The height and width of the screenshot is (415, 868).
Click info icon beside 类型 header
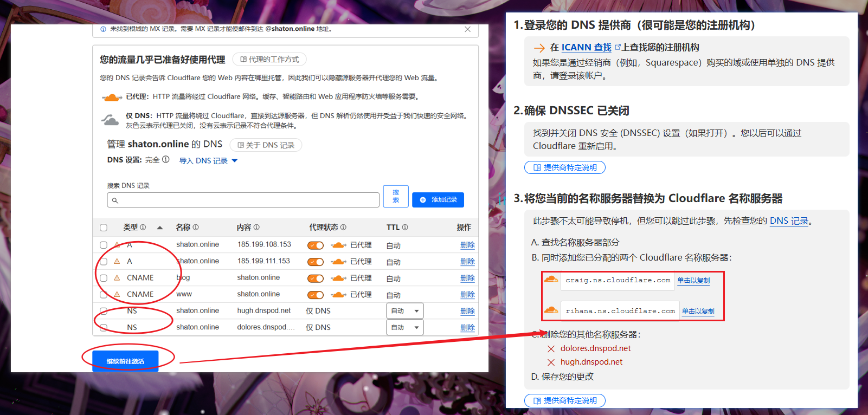[x=143, y=228]
